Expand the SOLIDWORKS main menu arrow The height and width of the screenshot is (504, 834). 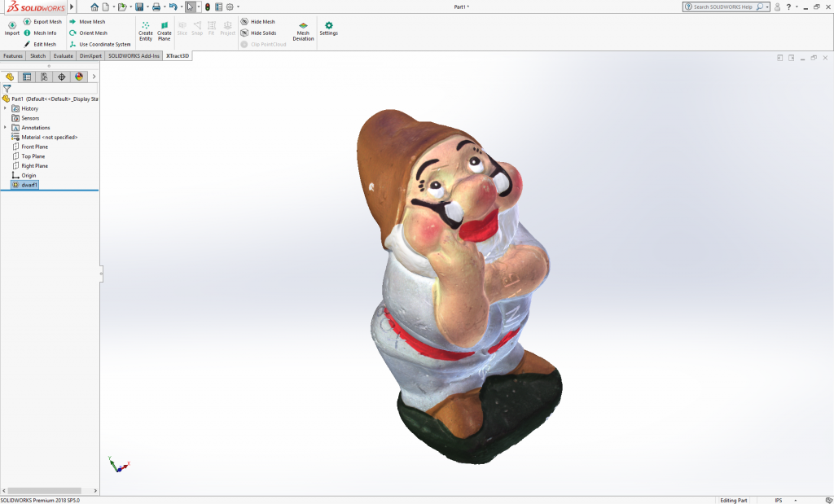click(x=72, y=7)
